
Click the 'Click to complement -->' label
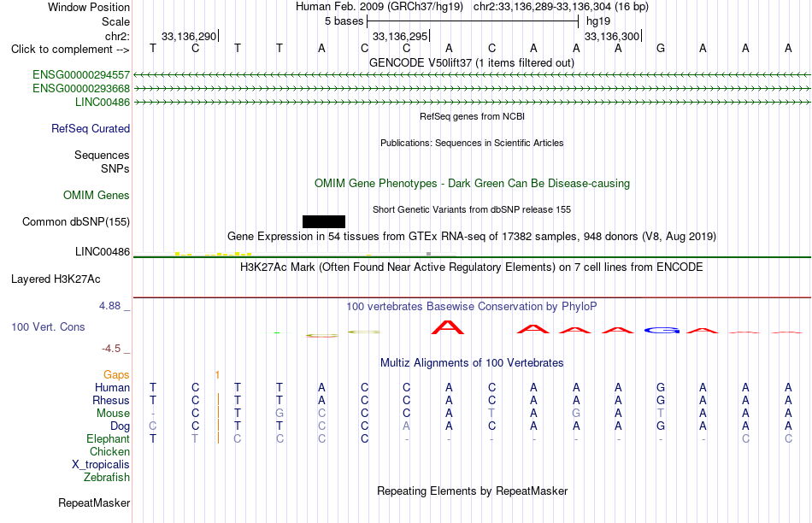(70, 50)
